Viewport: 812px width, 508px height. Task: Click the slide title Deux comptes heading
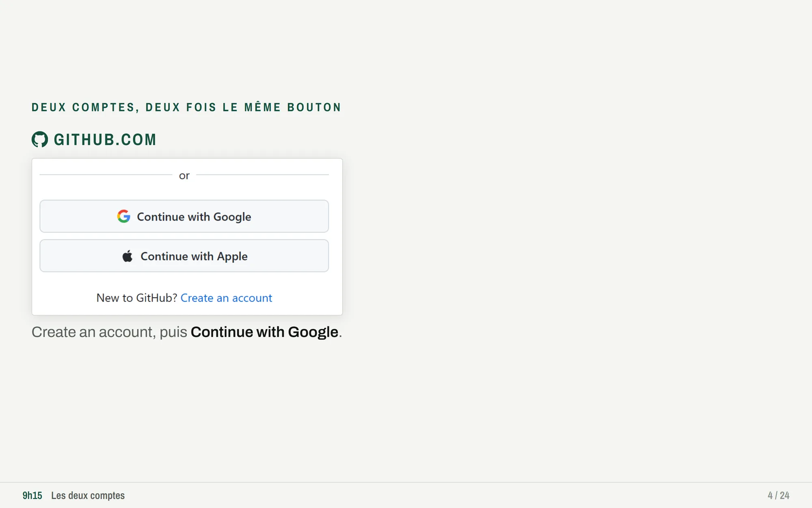click(186, 107)
